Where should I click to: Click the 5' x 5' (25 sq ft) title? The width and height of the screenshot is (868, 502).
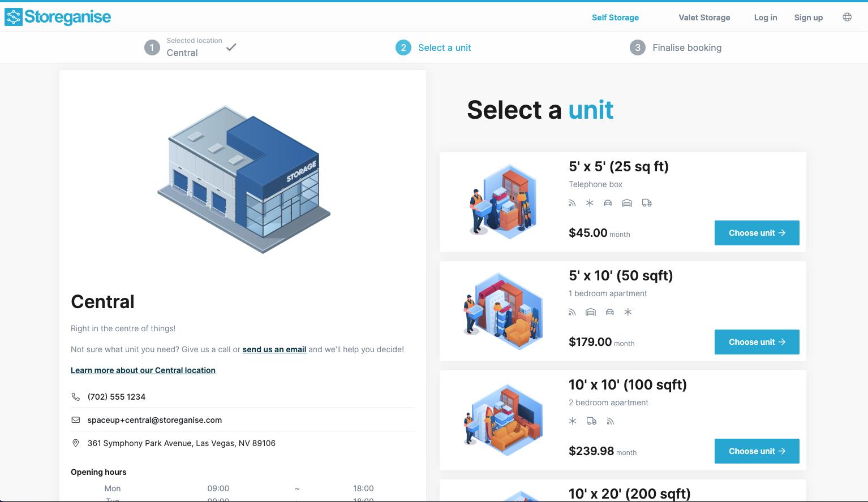(x=618, y=166)
